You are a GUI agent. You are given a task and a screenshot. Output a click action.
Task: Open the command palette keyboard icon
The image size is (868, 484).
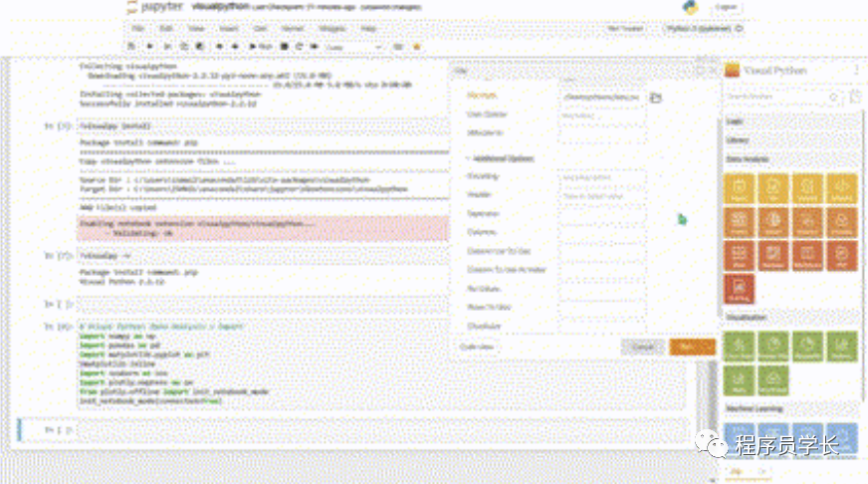click(x=397, y=47)
